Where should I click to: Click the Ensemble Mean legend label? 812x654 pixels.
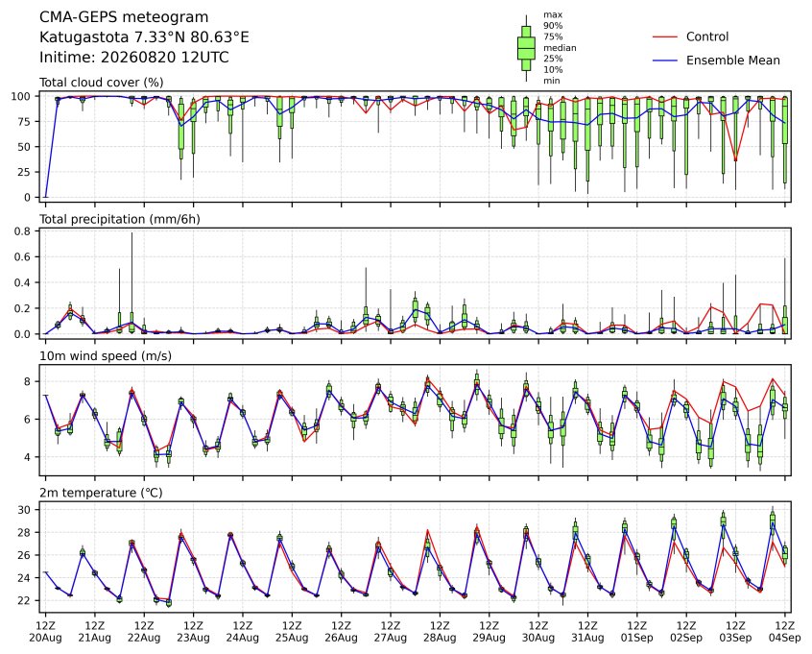click(732, 61)
